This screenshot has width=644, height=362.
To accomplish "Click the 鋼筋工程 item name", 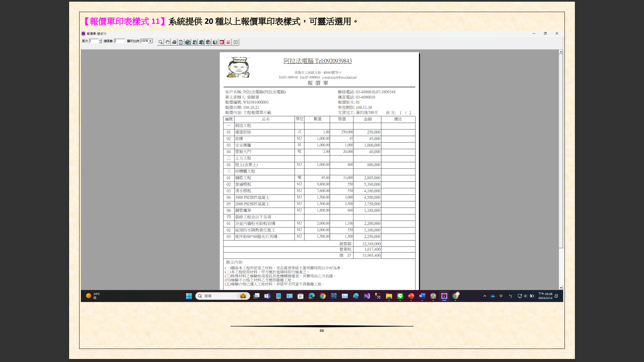I will point(243,178).
